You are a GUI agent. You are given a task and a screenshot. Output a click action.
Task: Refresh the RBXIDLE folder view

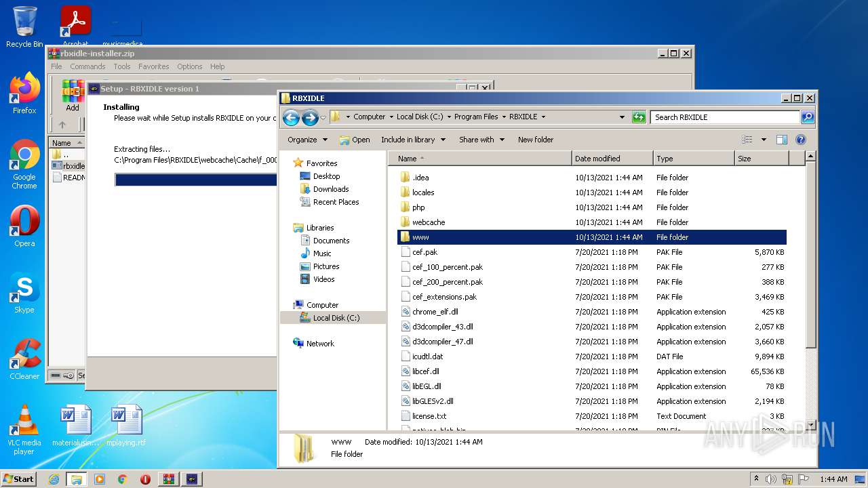click(638, 117)
